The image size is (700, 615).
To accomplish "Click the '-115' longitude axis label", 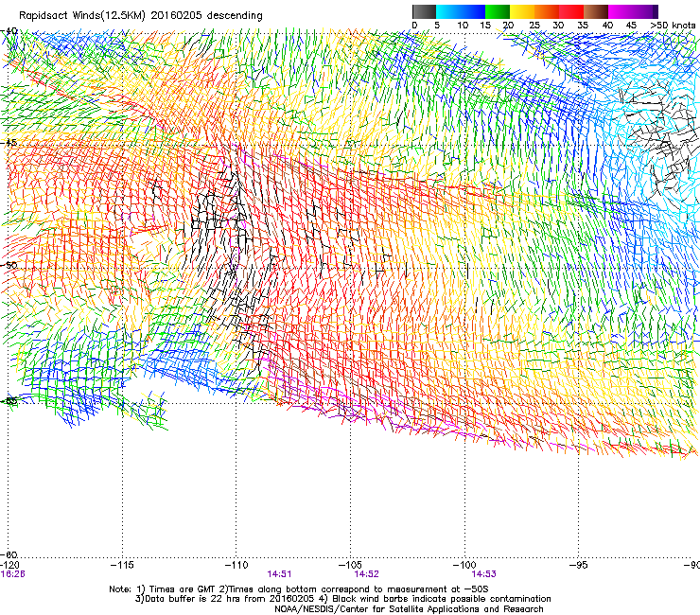I will point(122,565).
